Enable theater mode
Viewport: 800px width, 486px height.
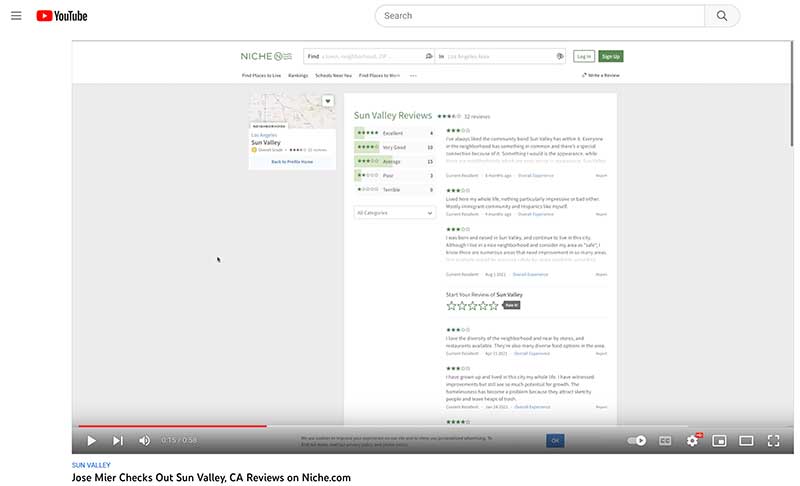coord(746,441)
